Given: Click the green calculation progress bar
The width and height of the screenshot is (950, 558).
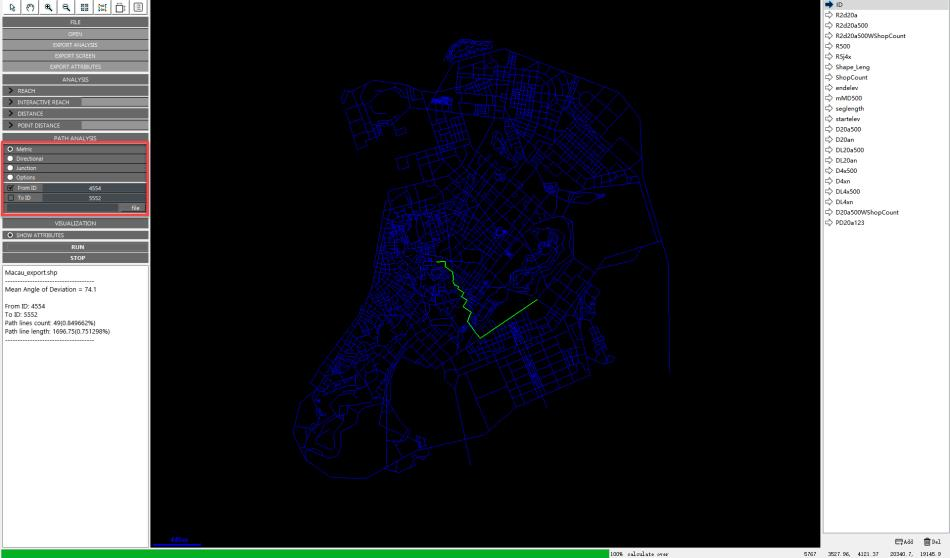Looking at the screenshot, I should [305, 554].
